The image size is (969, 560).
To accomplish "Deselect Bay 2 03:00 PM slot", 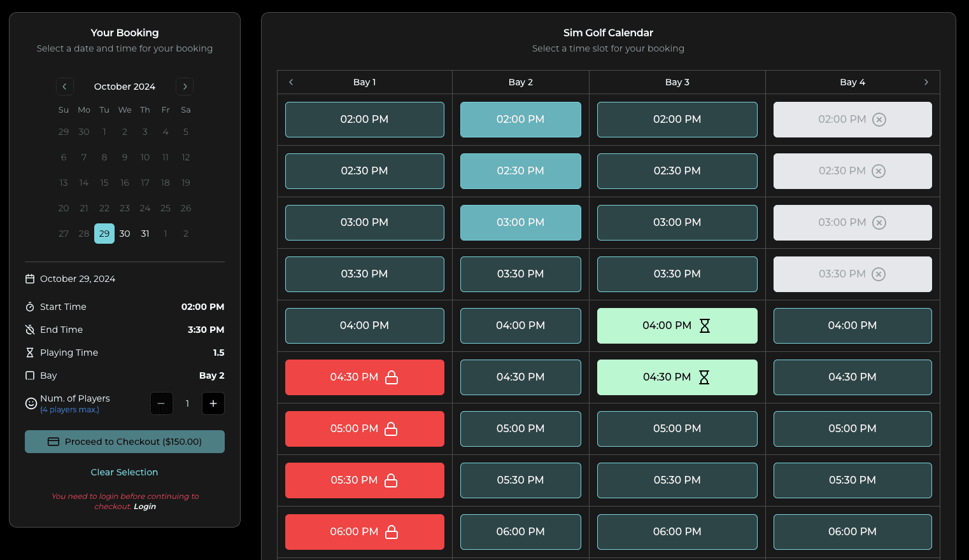I will tap(521, 223).
